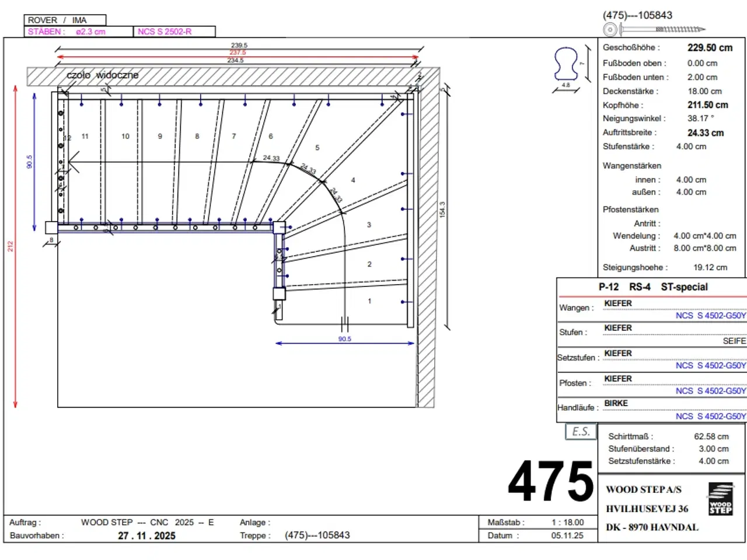Image resolution: width=747 pixels, height=560 pixels.
Task: Select the corner newel post at the turn
Action: 280,227
